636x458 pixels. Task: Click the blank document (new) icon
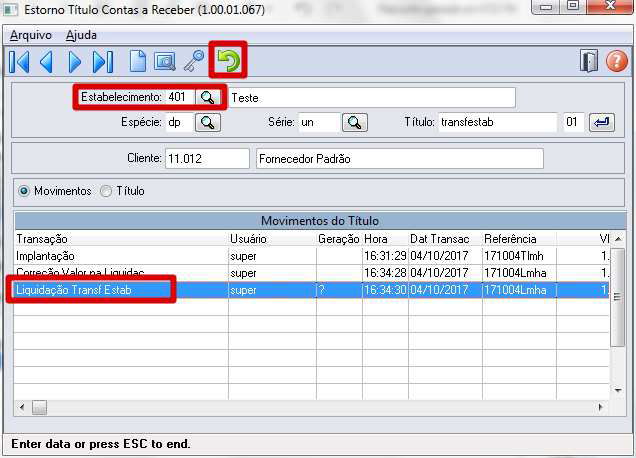coord(138,61)
